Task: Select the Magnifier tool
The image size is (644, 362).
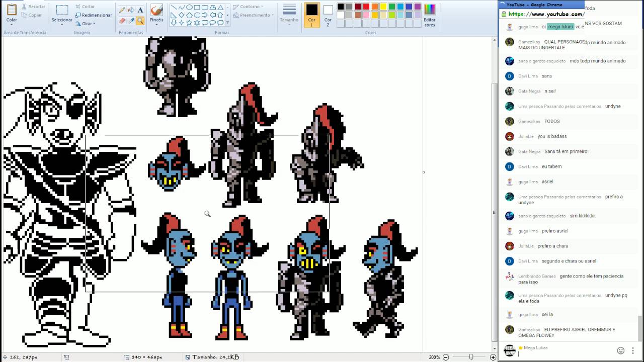Action: point(140,21)
